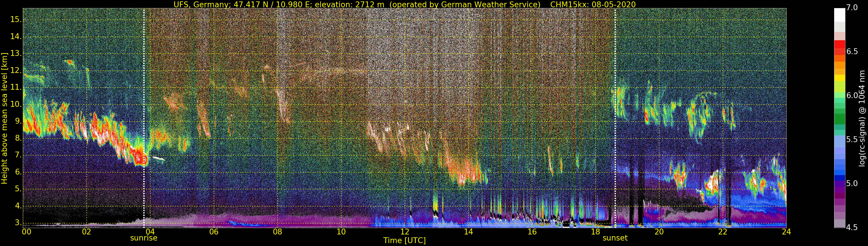Click time axis tick '14'
This screenshot has width=868, height=246.
(468, 232)
